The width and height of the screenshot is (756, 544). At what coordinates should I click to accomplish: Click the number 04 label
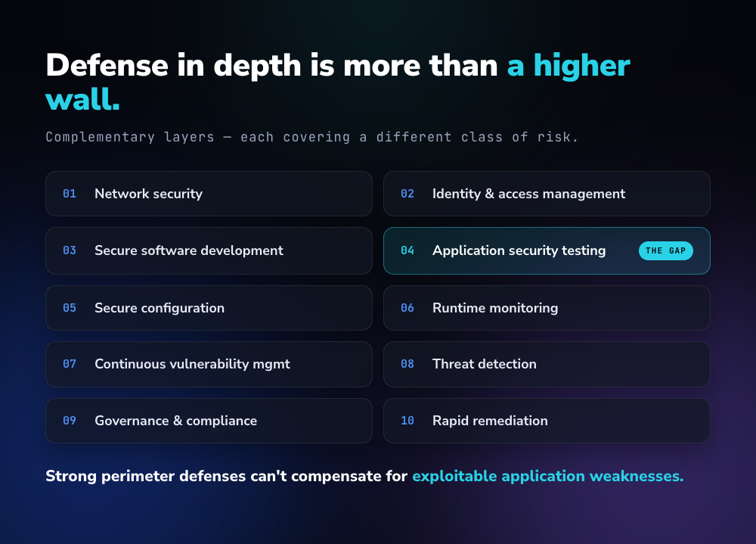(x=407, y=250)
